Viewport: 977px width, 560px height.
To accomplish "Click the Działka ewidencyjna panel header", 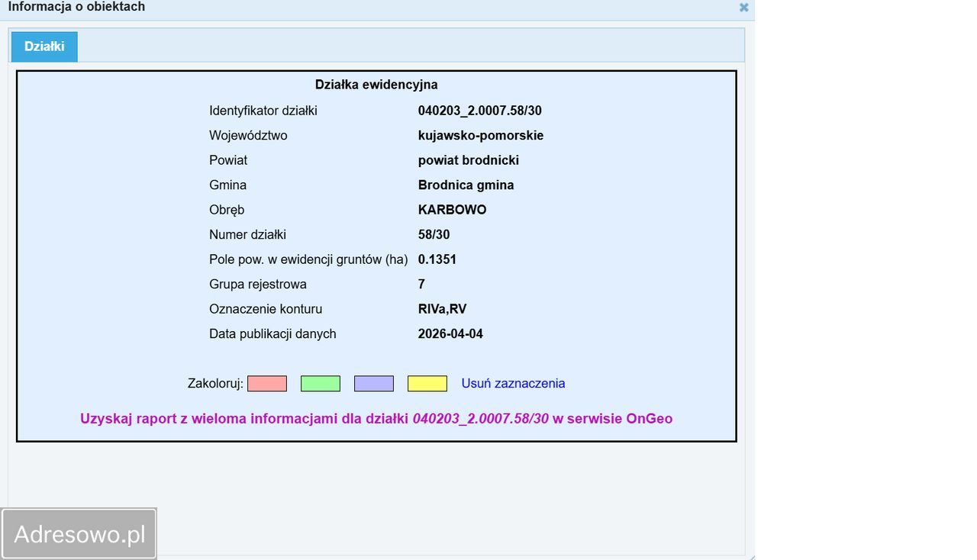I will click(x=376, y=85).
